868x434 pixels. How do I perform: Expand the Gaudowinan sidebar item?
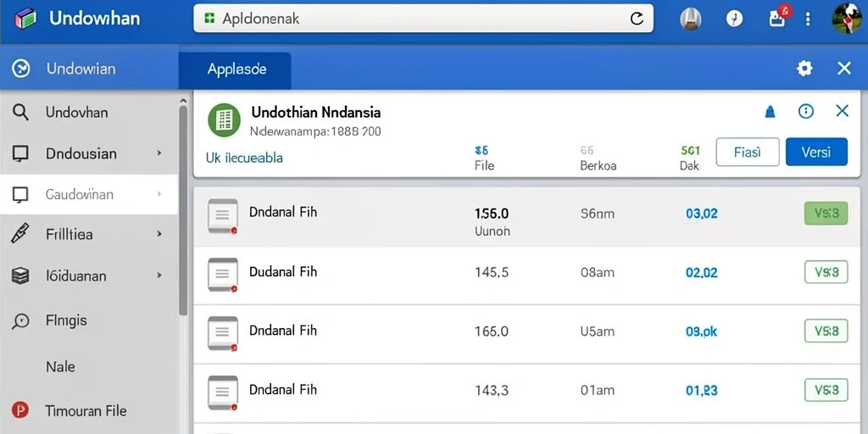pyautogui.click(x=159, y=194)
